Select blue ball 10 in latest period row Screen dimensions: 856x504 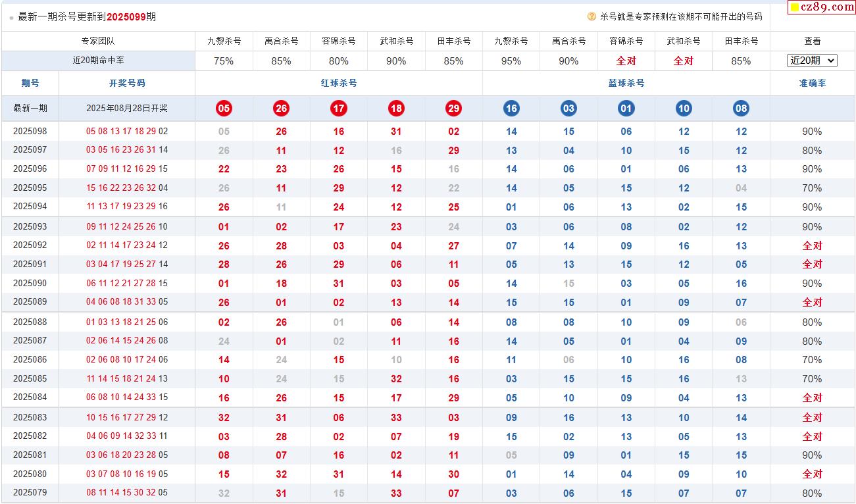point(684,109)
